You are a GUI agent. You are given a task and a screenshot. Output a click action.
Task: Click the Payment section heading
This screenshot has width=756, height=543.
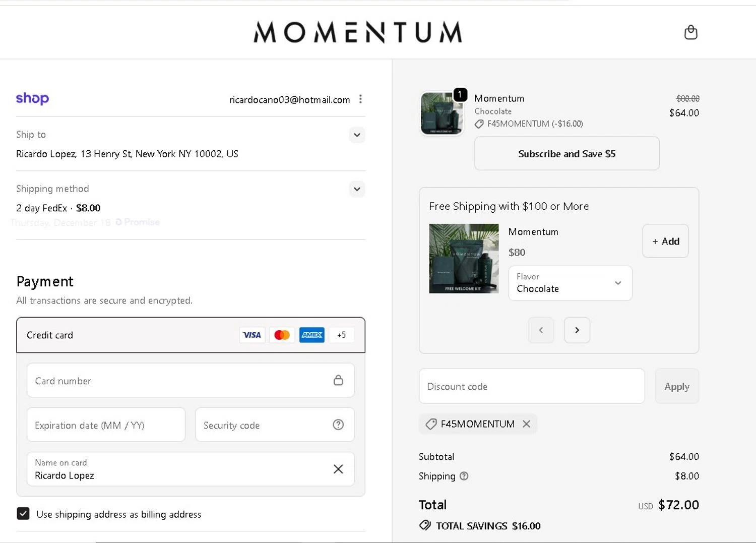tap(45, 281)
